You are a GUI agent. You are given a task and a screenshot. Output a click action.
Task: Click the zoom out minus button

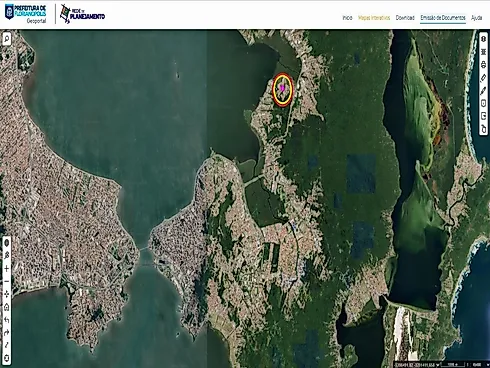pyautogui.click(x=6, y=281)
